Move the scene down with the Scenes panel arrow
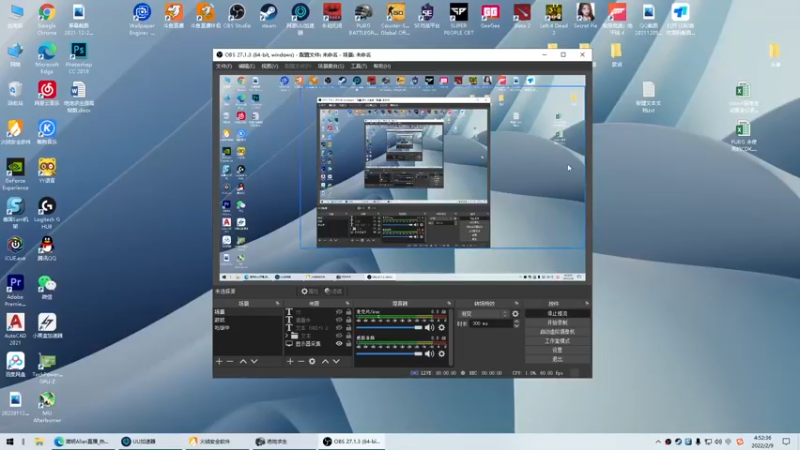The image size is (800, 450). [254, 361]
